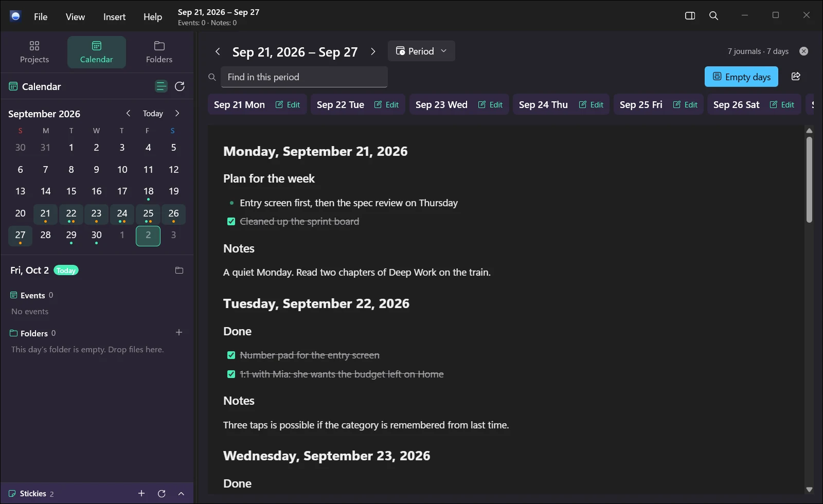Select September 18 in mini calendar
The image size is (823, 504).
tap(148, 192)
